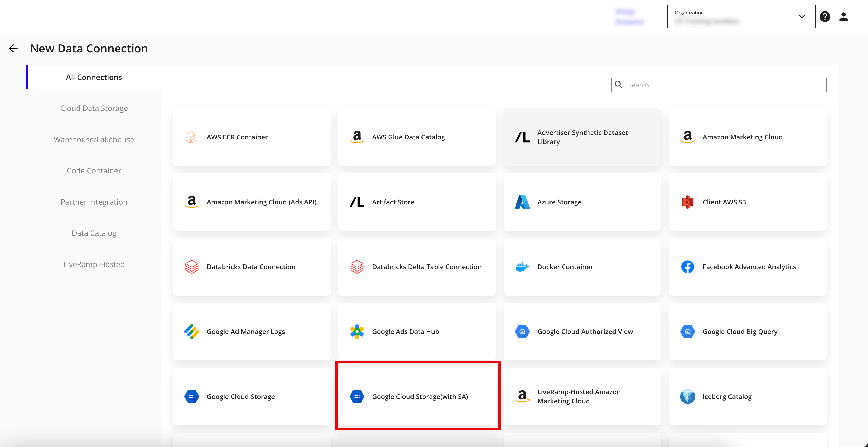Click the Iceberg Catalog icon
The image size is (868, 447).
click(x=687, y=397)
